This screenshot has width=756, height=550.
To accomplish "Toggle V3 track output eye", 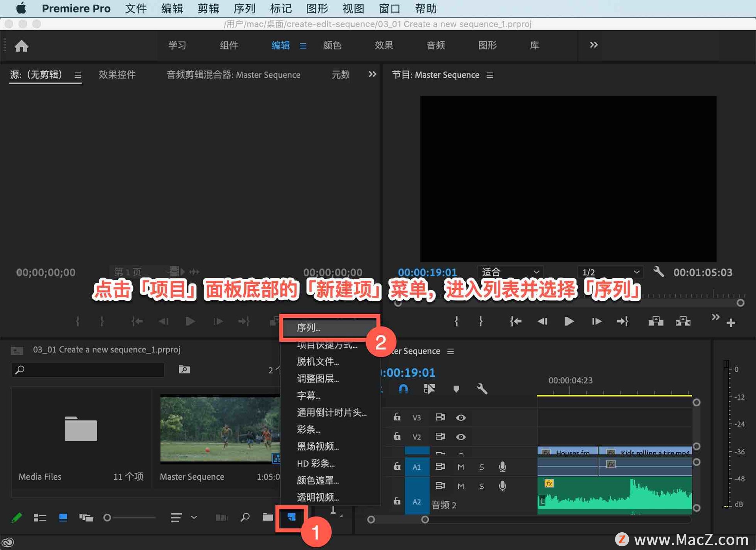I will coord(461,417).
